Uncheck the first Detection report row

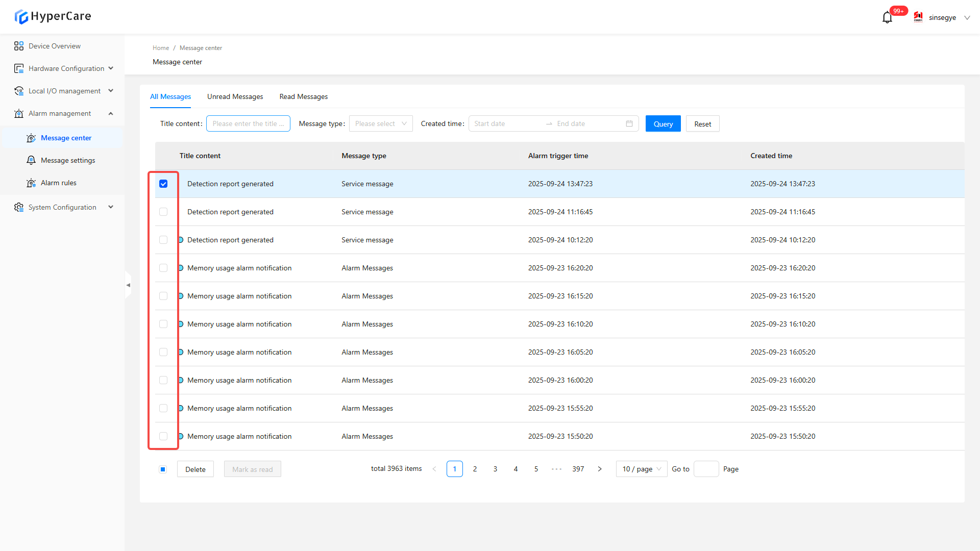tap(163, 184)
